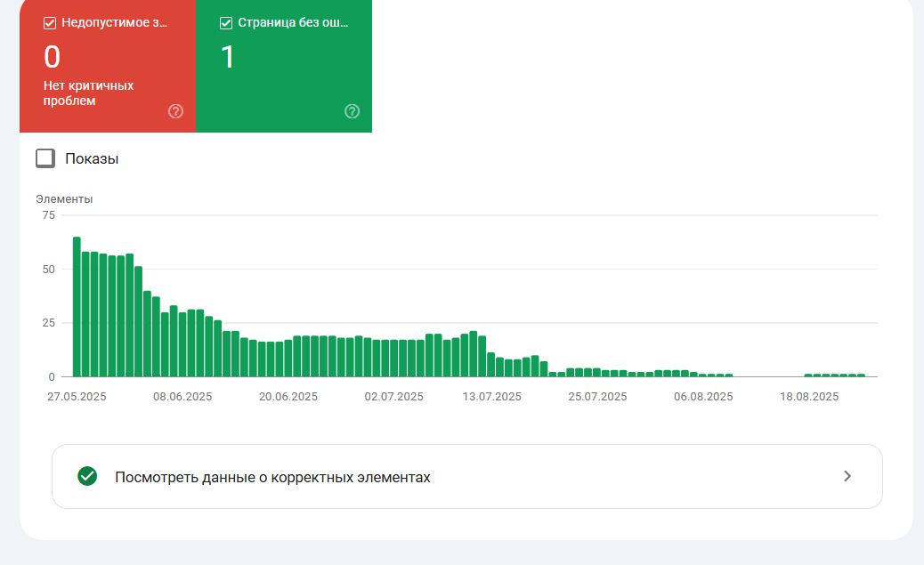This screenshot has height=565, width=924.
Task: Click the 25 y-axis label
Action: (48, 323)
